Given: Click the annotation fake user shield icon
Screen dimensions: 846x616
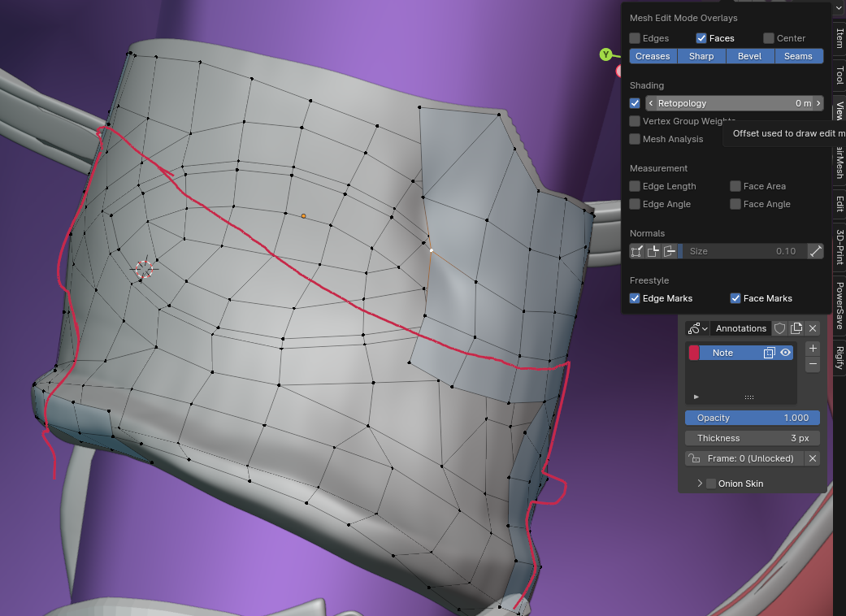Looking at the screenshot, I should 779,328.
